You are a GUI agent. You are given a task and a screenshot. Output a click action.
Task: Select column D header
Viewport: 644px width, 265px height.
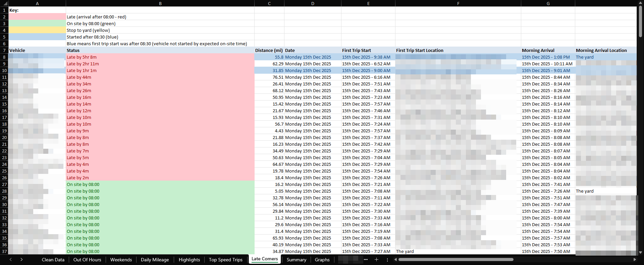tap(313, 3)
